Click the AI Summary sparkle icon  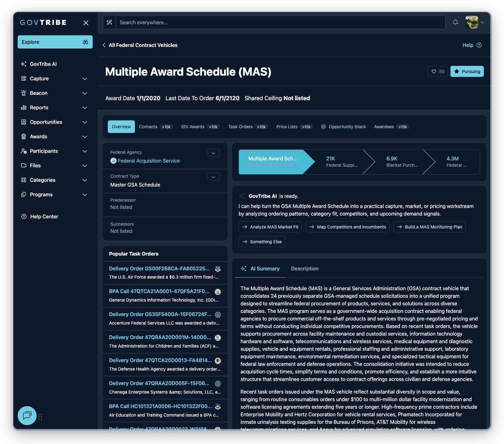[244, 268]
